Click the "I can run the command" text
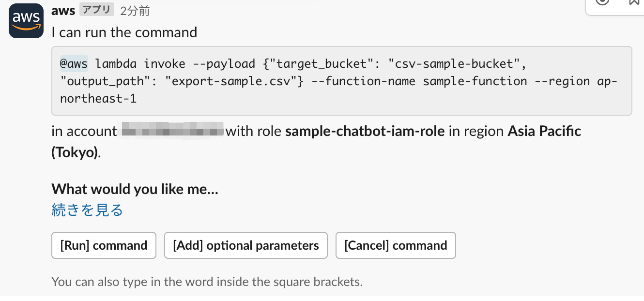Screen dimensions: 644x301 (x=124, y=32)
